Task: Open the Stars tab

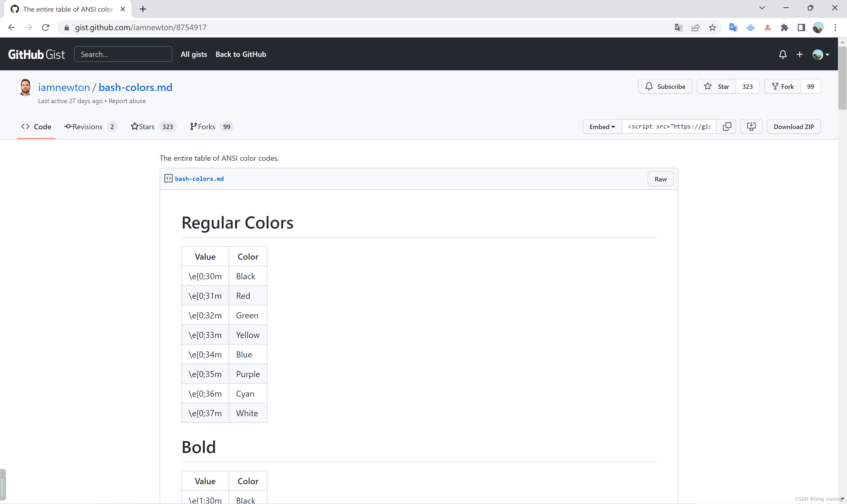Action: click(x=154, y=127)
